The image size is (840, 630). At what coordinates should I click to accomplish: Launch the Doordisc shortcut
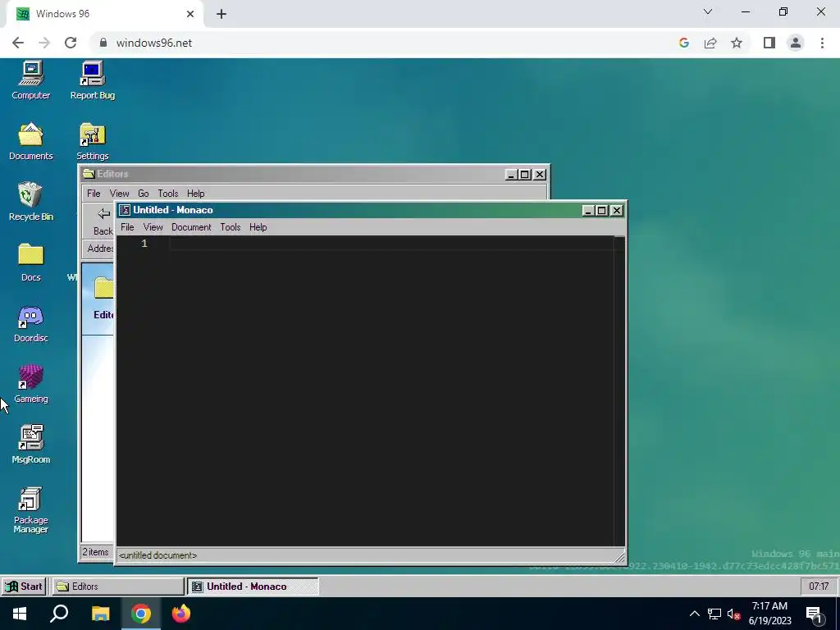click(x=30, y=323)
